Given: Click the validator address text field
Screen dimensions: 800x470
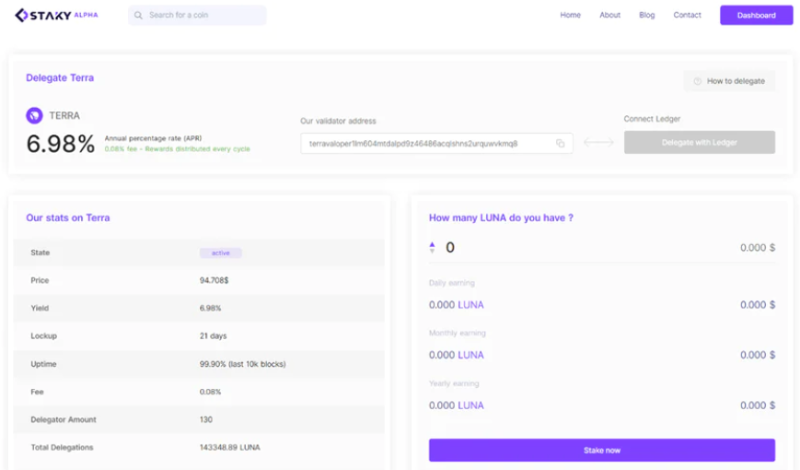Looking at the screenshot, I should point(425,143).
